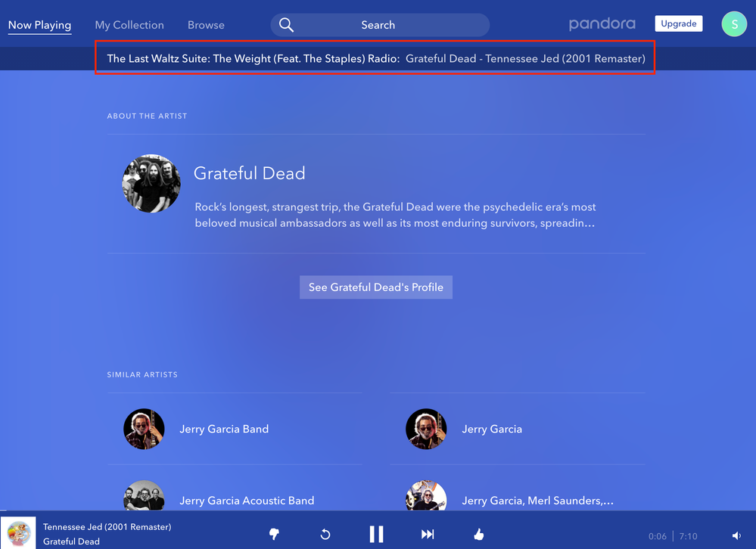Click the Upgrade button
The width and height of the screenshot is (756, 549).
pyautogui.click(x=678, y=23)
